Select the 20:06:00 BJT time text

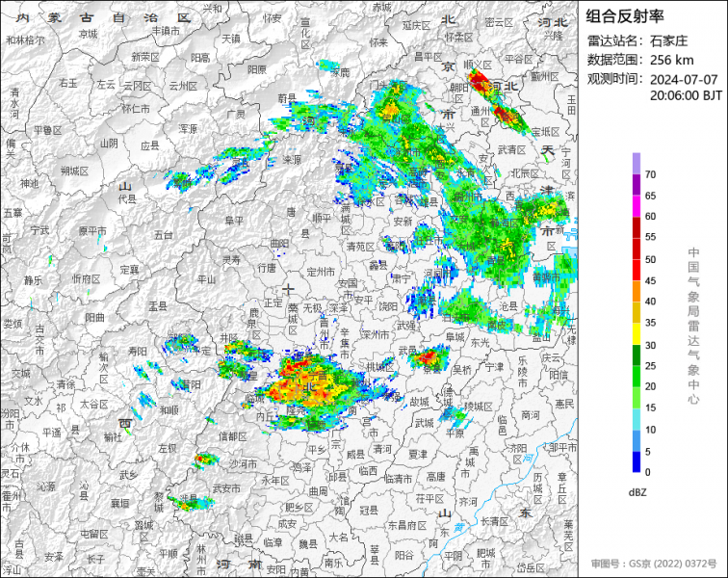click(686, 95)
